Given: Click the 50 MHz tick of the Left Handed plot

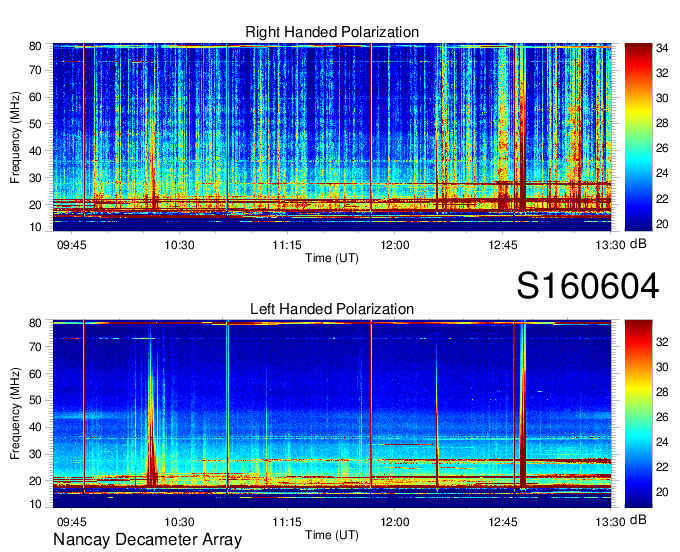Looking at the screenshot, I should [x=35, y=400].
